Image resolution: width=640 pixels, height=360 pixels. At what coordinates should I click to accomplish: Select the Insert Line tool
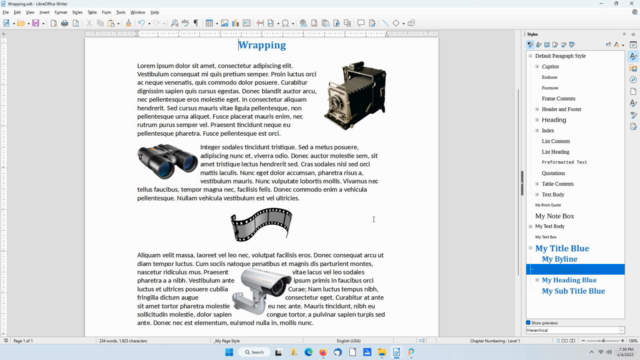385,23
